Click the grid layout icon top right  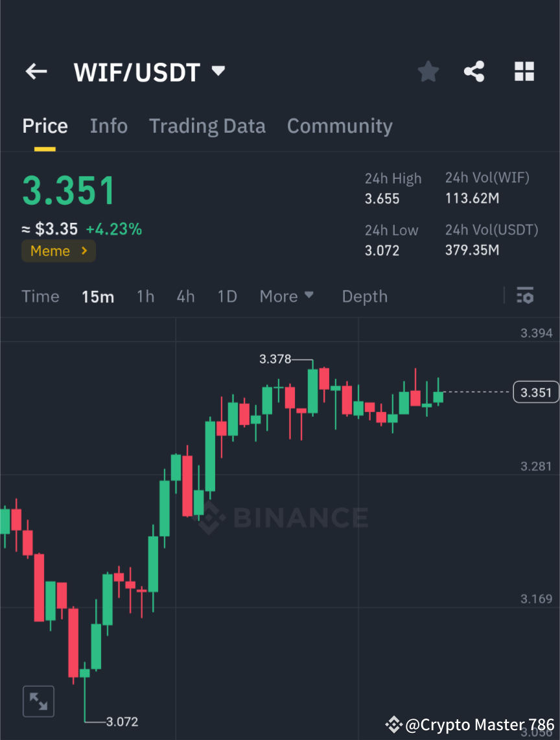[524, 71]
